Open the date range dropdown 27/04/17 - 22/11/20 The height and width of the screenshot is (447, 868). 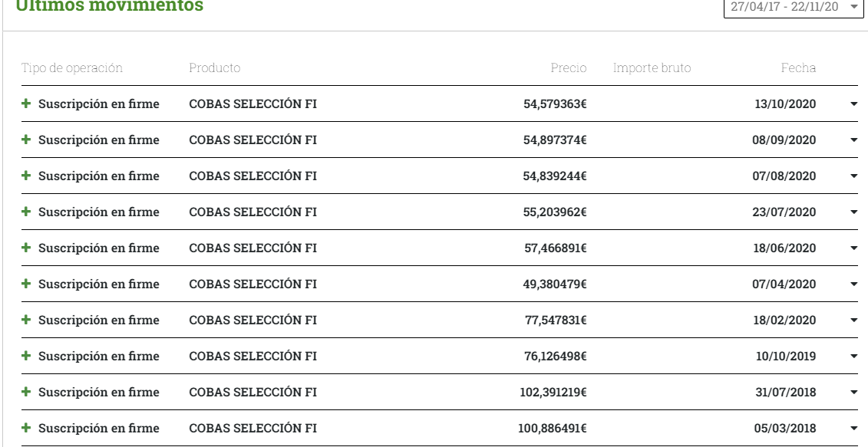tap(794, 6)
